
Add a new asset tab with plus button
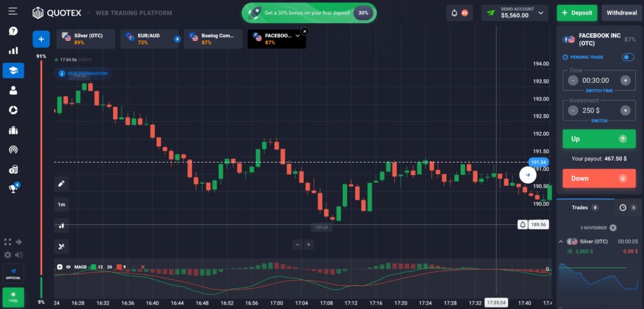[41, 39]
